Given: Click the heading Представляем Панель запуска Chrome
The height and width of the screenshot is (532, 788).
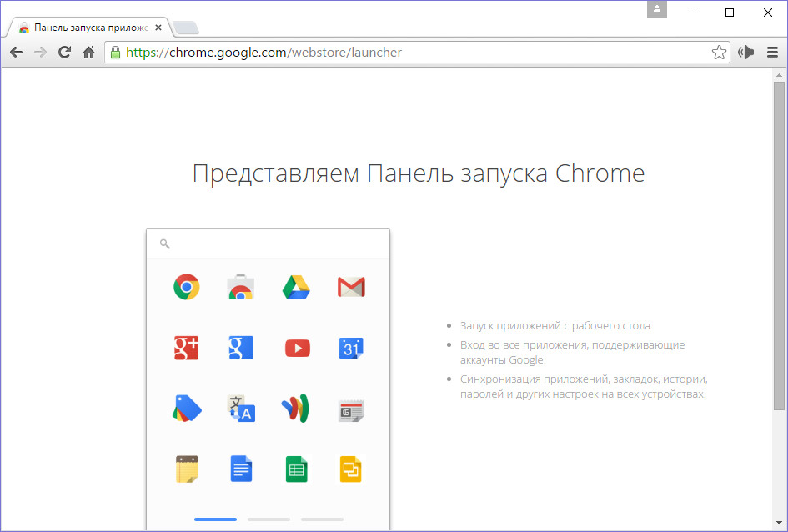Looking at the screenshot, I should point(419,173).
